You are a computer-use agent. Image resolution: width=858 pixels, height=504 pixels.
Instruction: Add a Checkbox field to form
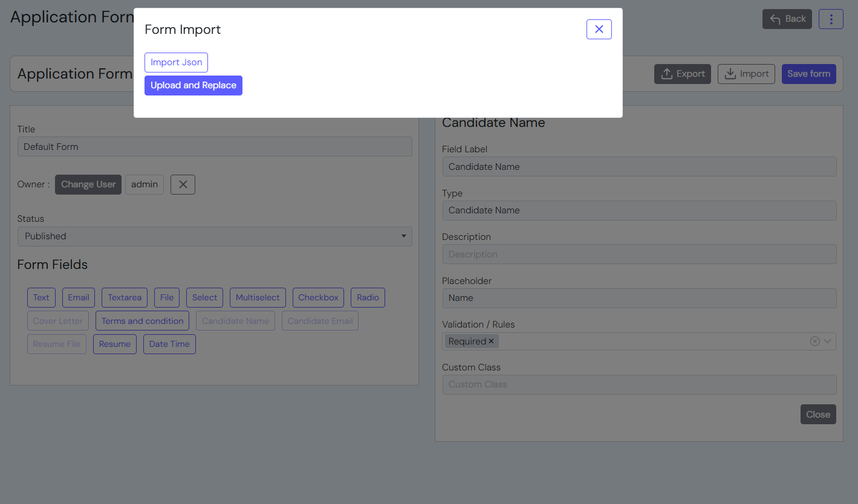[x=318, y=297]
